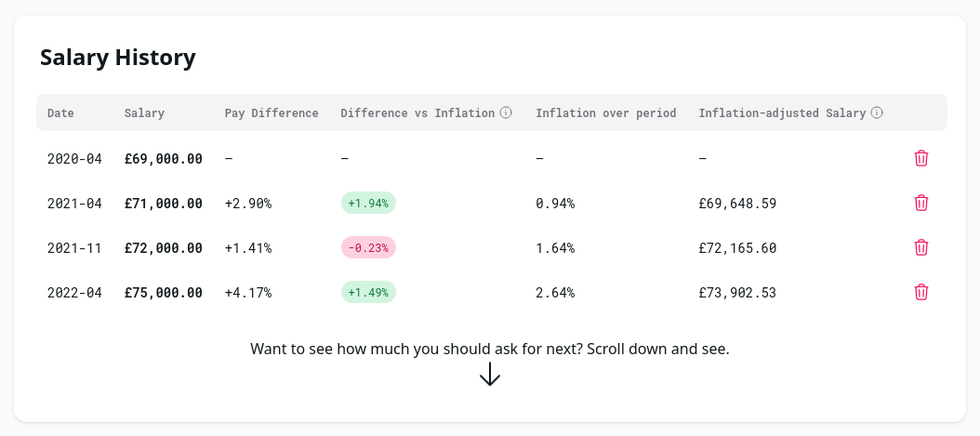Click the downward scroll arrow icon
Viewport: 980px width, 436px height.
[490, 374]
